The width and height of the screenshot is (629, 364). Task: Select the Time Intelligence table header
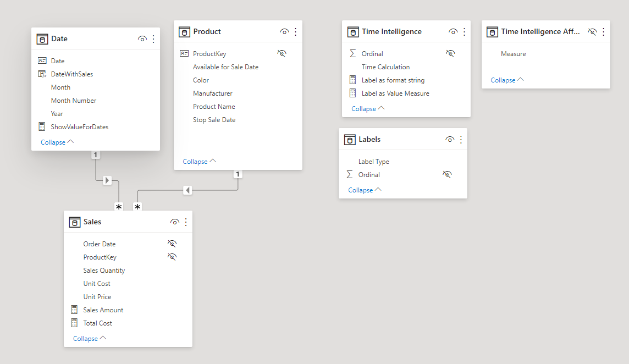(x=391, y=32)
